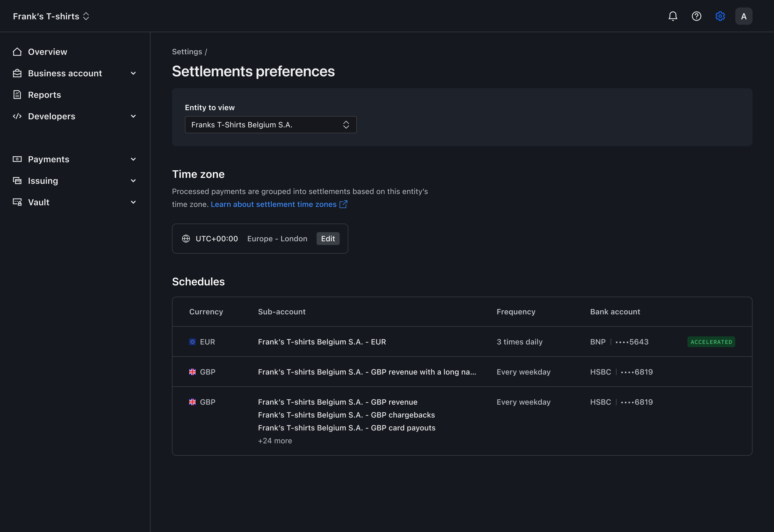Expand the Issuing chevron

[133, 181]
